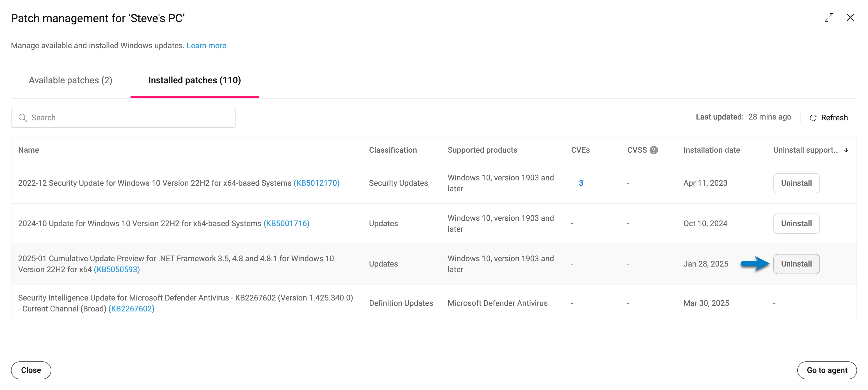Click the Refresh button label
Viewport: 868px width, 390px height.
click(x=834, y=118)
